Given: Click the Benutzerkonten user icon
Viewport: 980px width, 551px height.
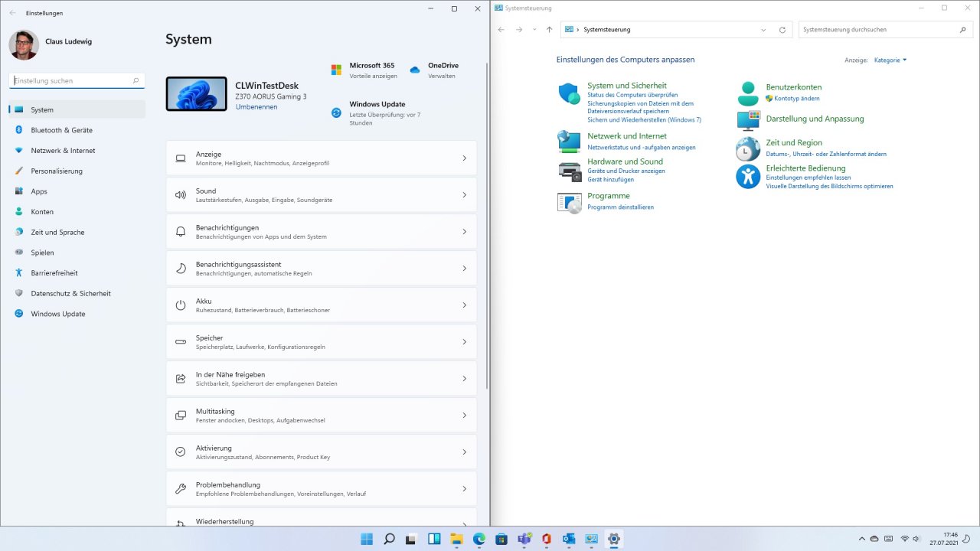Looking at the screenshot, I should coord(748,93).
